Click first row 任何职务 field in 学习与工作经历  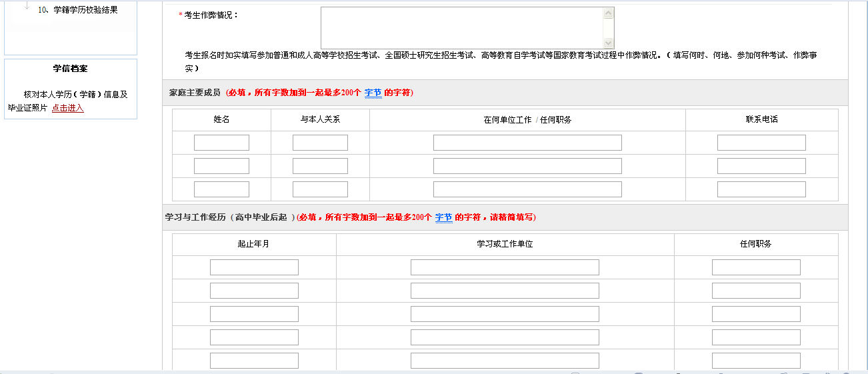point(756,267)
